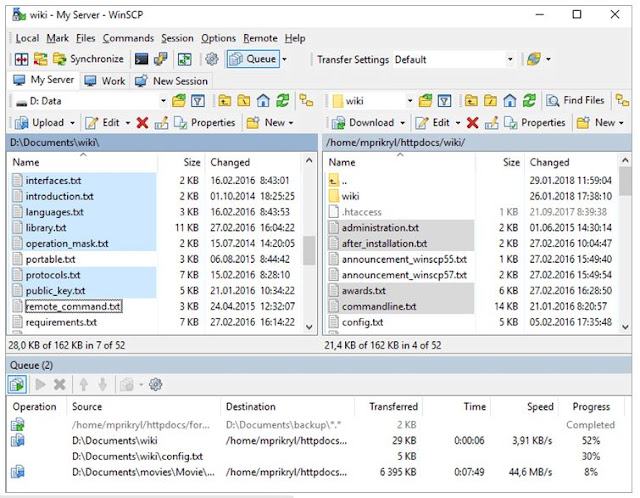This screenshot has height=498, width=640.
Task: Open the New Session tab
Action: [x=171, y=81]
